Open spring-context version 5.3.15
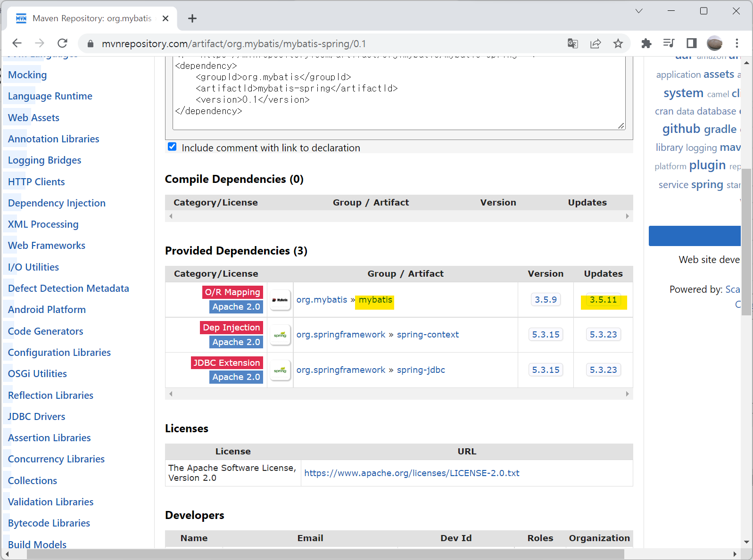The height and width of the screenshot is (560, 753). pyautogui.click(x=546, y=335)
